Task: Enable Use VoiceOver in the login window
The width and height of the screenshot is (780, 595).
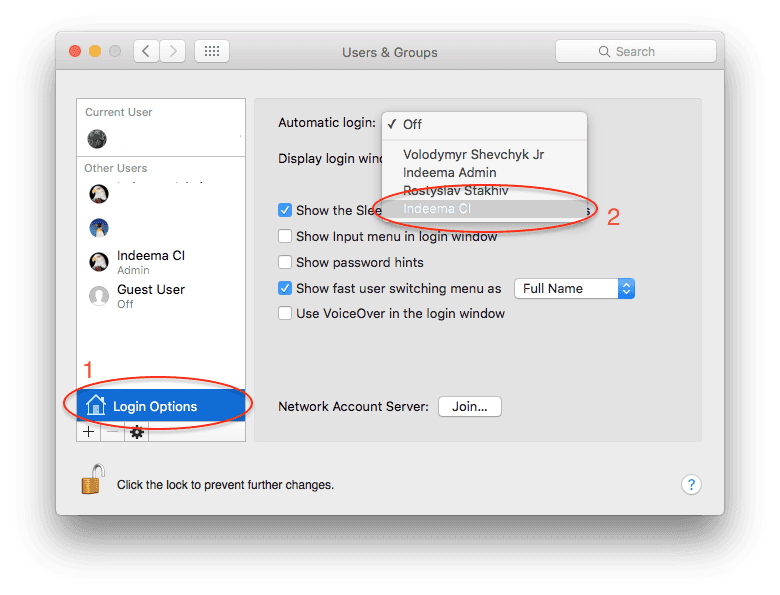Action: pos(286,314)
